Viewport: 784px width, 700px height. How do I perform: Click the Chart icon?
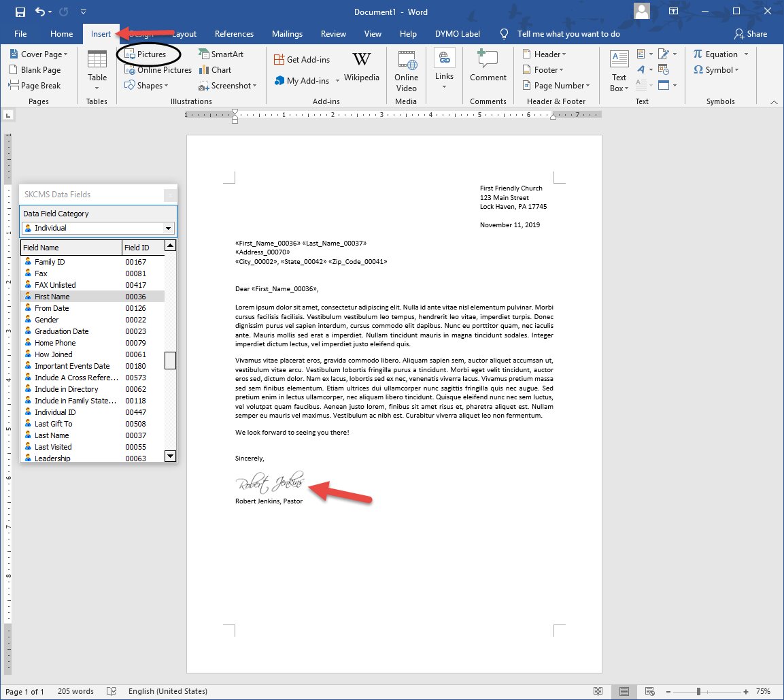tap(215, 70)
